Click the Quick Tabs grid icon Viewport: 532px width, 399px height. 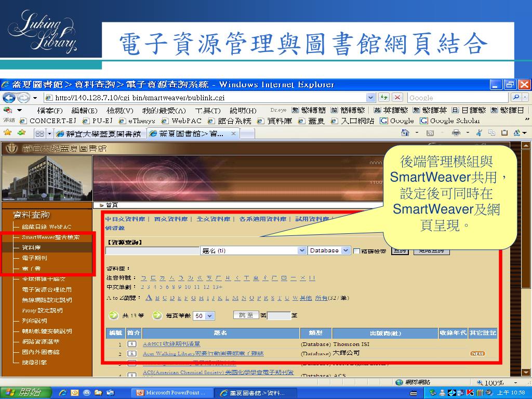click(x=39, y=134)
